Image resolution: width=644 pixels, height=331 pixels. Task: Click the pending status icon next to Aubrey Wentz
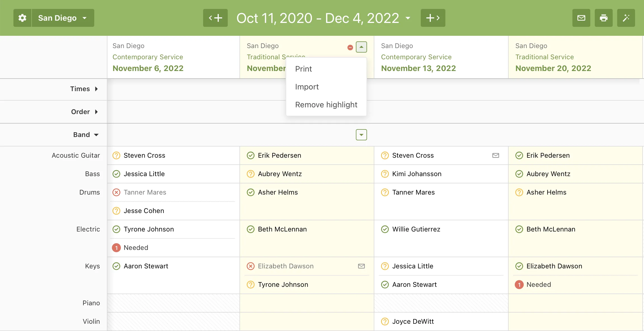pyautogui.click(x=250, y=174)
